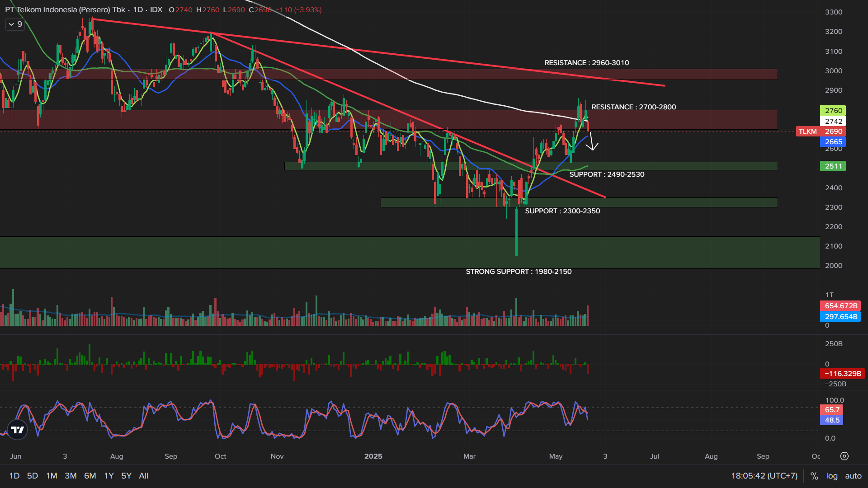Open timezone menu at 18:05:42 (UTC+7)

[x=764, y=476]
